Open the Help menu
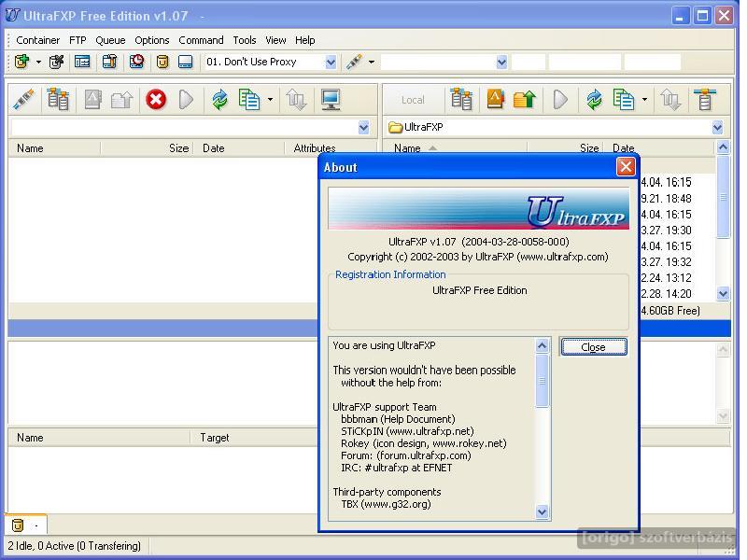Viewport: 747px width, 560px height. tap(305, 40)
